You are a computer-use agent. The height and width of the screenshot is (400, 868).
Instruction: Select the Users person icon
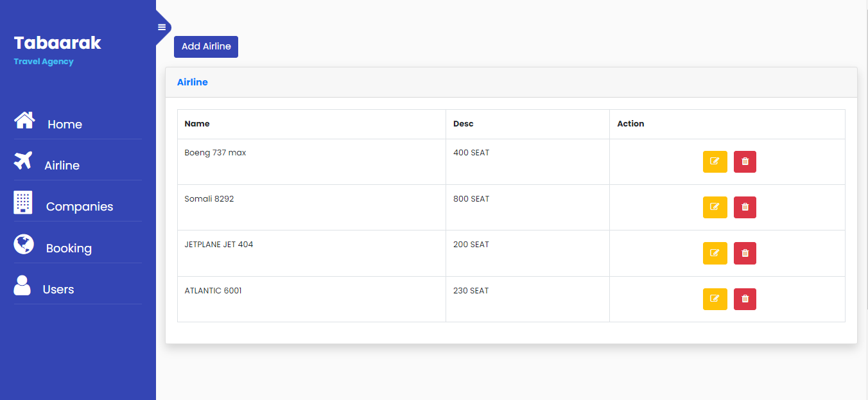coord(22,285)
